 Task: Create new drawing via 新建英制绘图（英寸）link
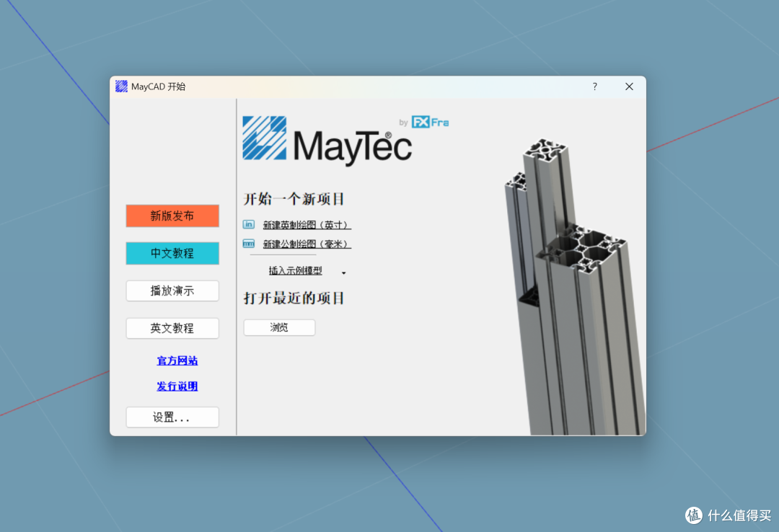307,225
